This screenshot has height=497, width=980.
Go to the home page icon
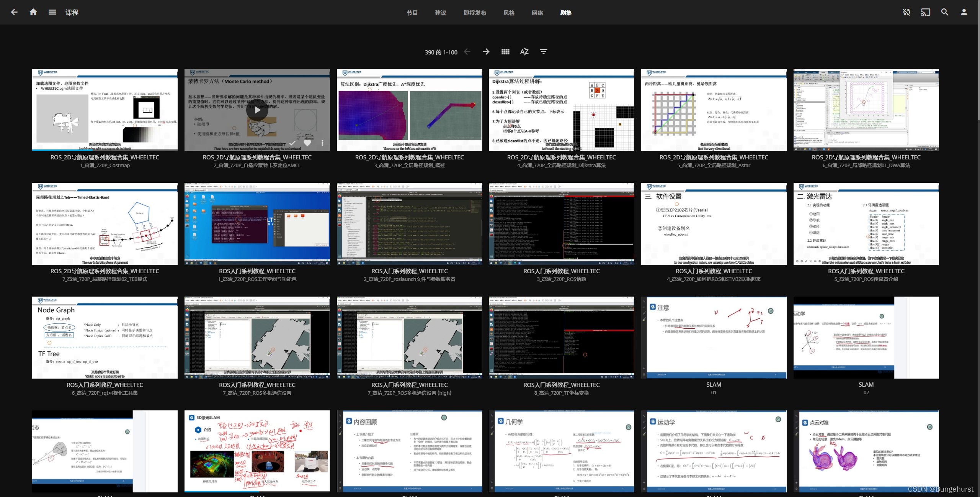(x=33, y=12)
